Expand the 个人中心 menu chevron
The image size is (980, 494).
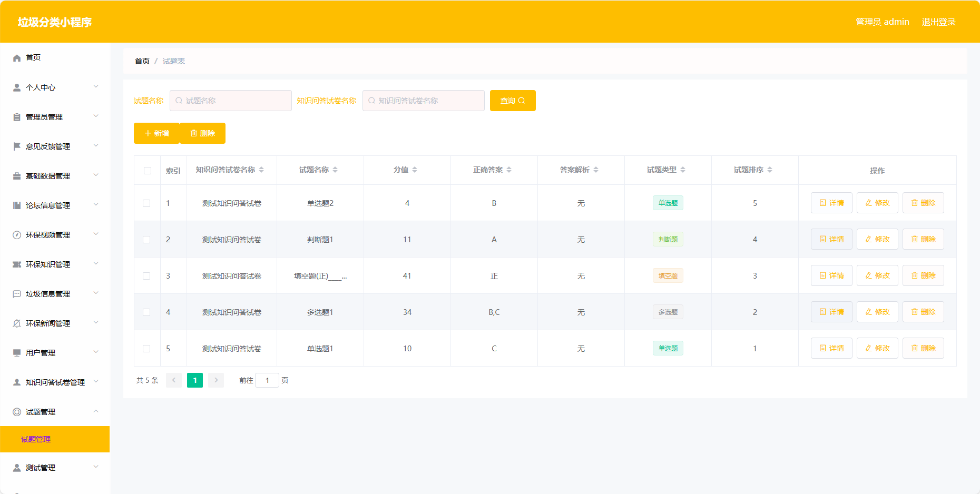click(96, 87)
